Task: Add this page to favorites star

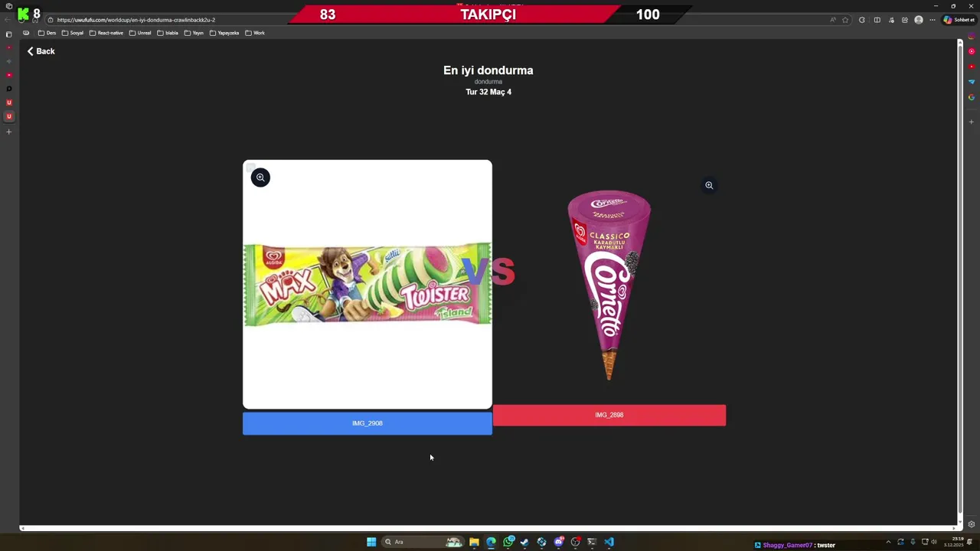Action: tap(845, 20)
